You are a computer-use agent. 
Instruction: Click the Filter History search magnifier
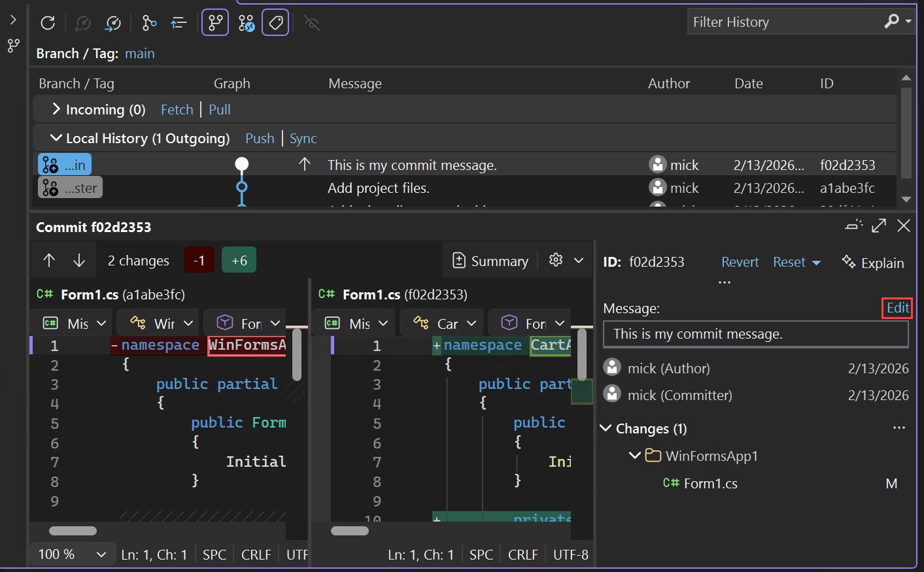coord(892,21)
